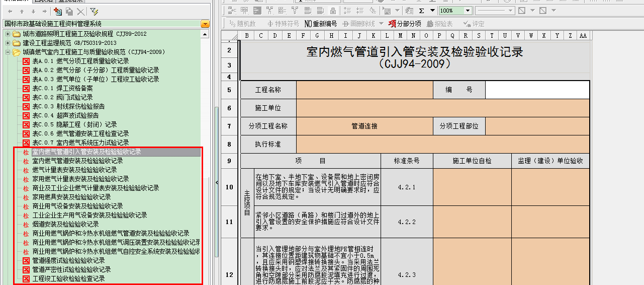
Task: Select 表C.0.2 阀门试验记录 in tree
Action: (62, 97)
